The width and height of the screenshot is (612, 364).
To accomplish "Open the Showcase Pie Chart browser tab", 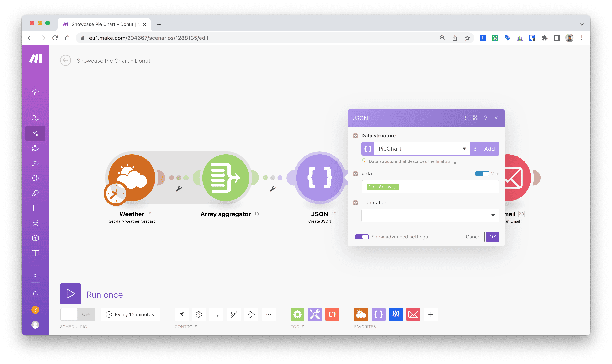I will [x=103, y=24].
